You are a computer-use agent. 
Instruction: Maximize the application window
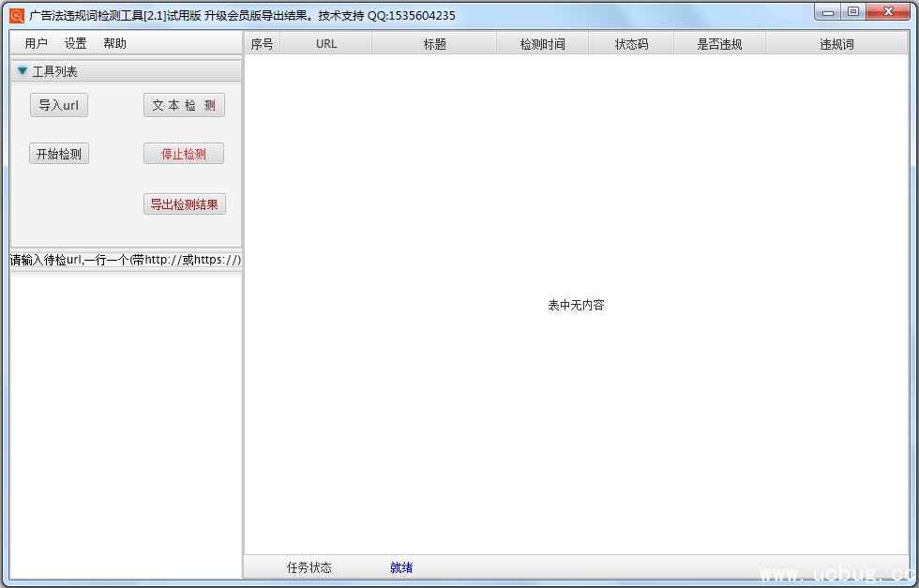(852, 11)
